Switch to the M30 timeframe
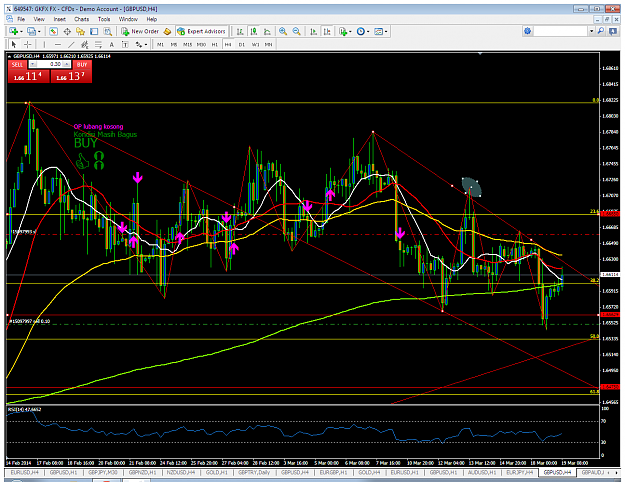 201,45
